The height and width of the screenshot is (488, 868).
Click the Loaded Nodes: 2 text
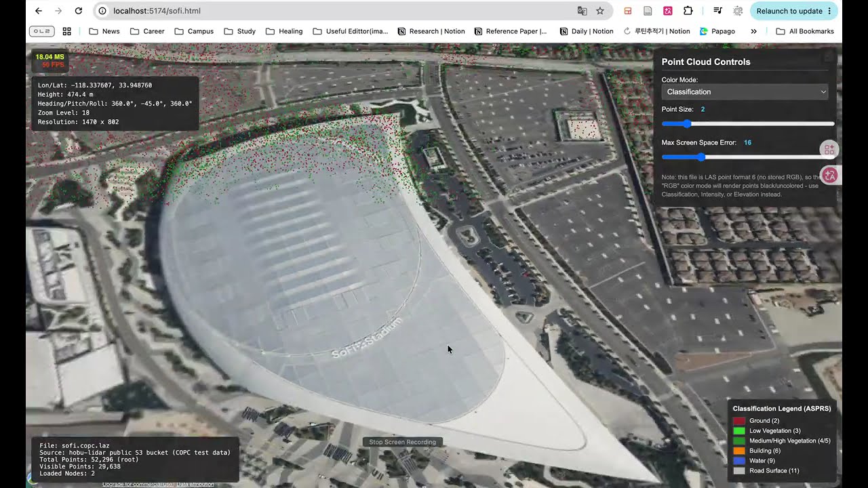pyautogui.click(x=67, y=473)
